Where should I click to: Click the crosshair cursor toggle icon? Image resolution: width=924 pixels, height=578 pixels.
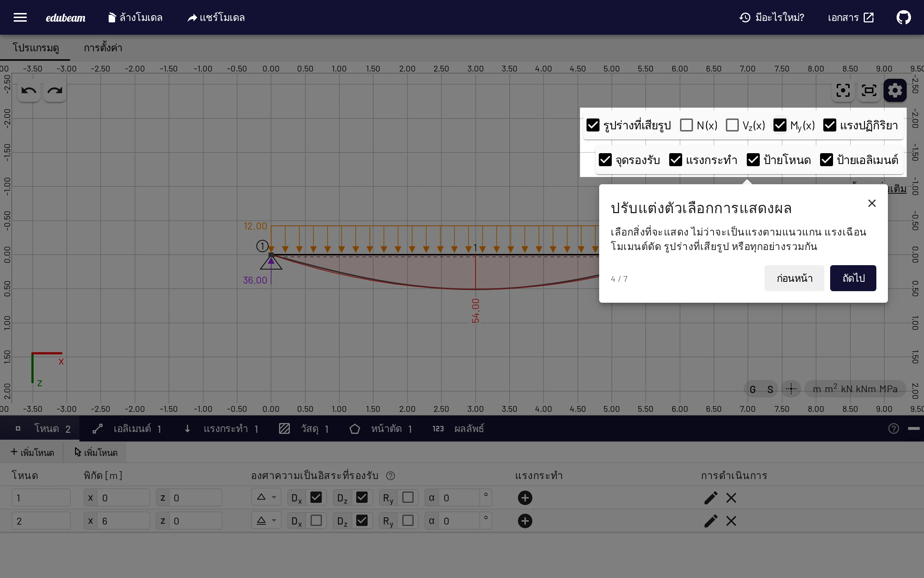click(x=791, y=389)
